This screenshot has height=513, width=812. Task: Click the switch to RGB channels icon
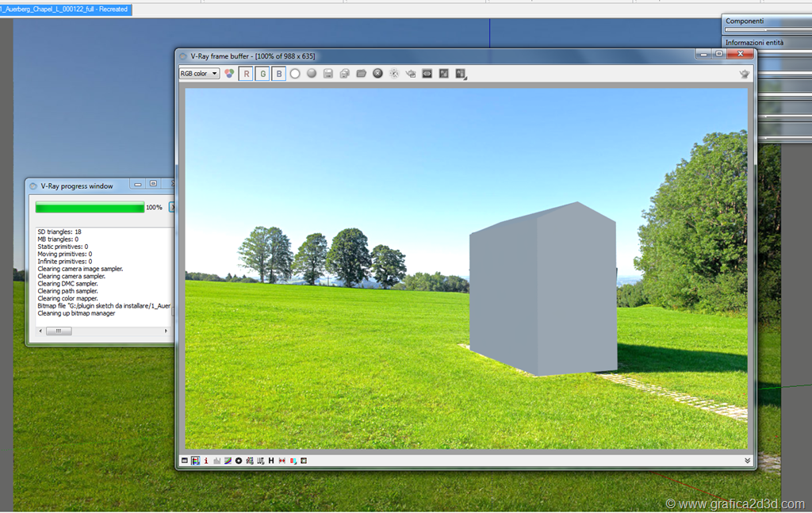(229, 74)
